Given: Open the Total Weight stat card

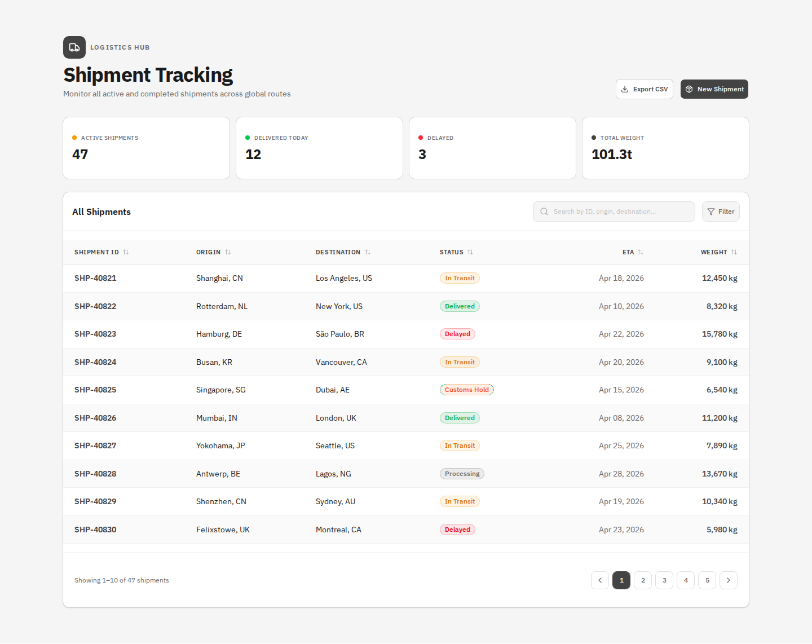Looking at the screenshot, I should pos(666,148).
